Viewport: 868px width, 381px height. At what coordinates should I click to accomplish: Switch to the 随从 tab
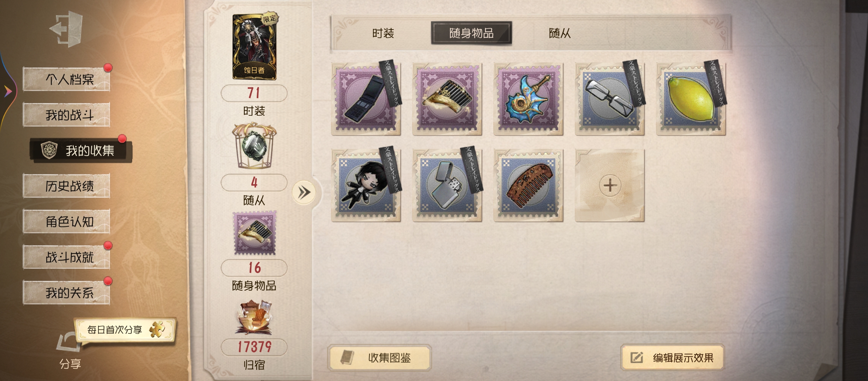(560, 33)
